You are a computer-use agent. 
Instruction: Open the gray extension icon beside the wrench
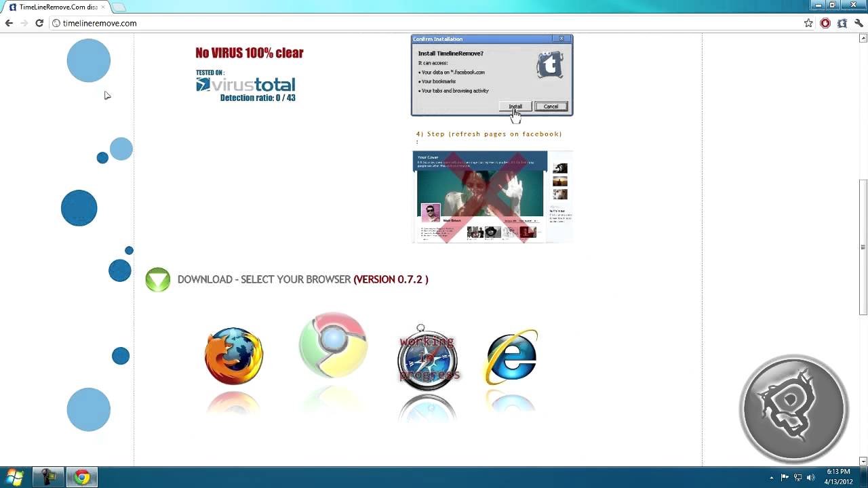[x=842, y=23]
